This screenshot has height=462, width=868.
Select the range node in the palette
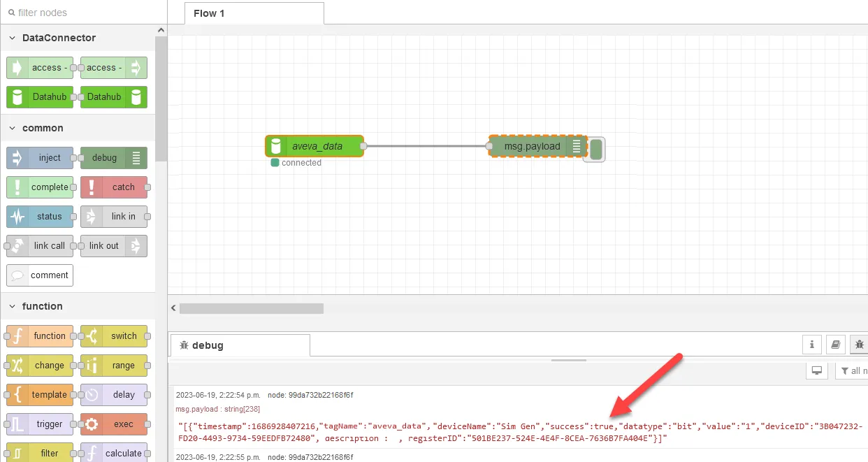coord(114,366)
